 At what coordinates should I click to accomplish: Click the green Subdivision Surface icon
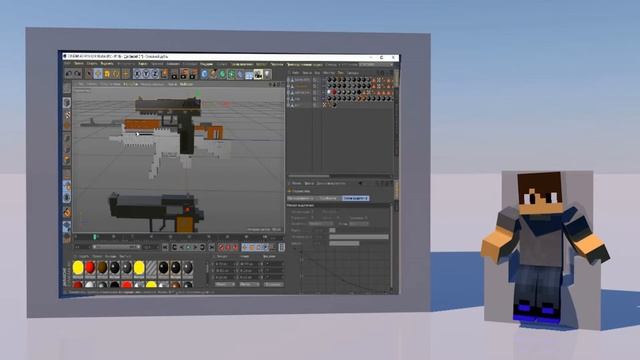(x=222, y=74)
